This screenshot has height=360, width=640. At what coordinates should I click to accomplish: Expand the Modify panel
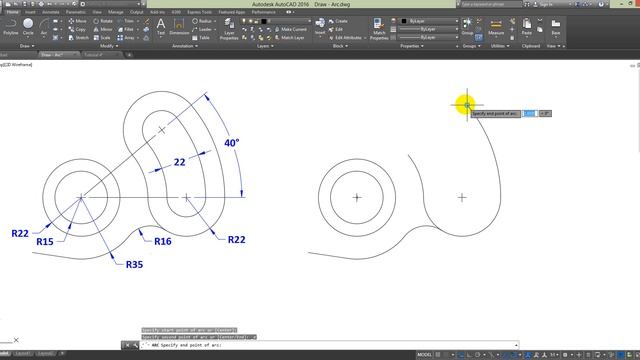tap(109, 46)
